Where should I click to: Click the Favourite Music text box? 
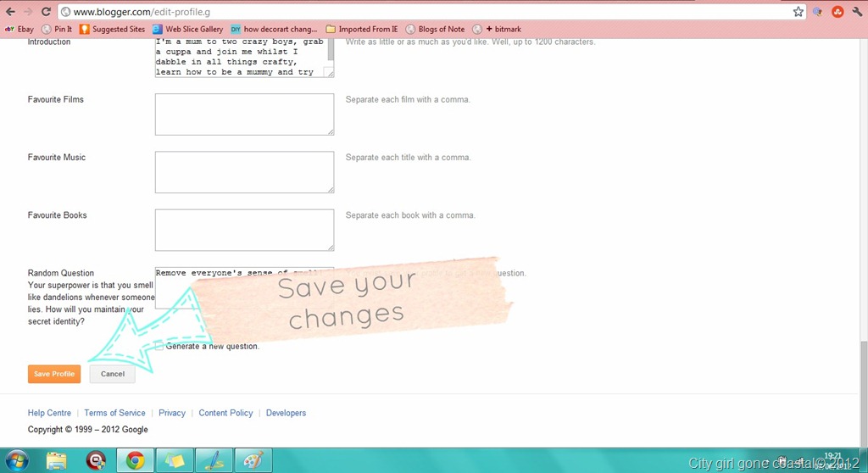coord(244,172)
